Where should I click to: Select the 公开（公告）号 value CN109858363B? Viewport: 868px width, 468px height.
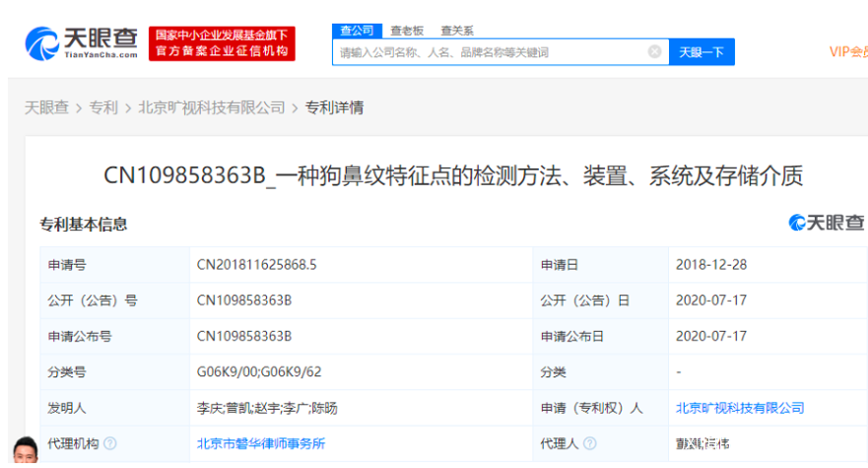click(x=243, y=301)
